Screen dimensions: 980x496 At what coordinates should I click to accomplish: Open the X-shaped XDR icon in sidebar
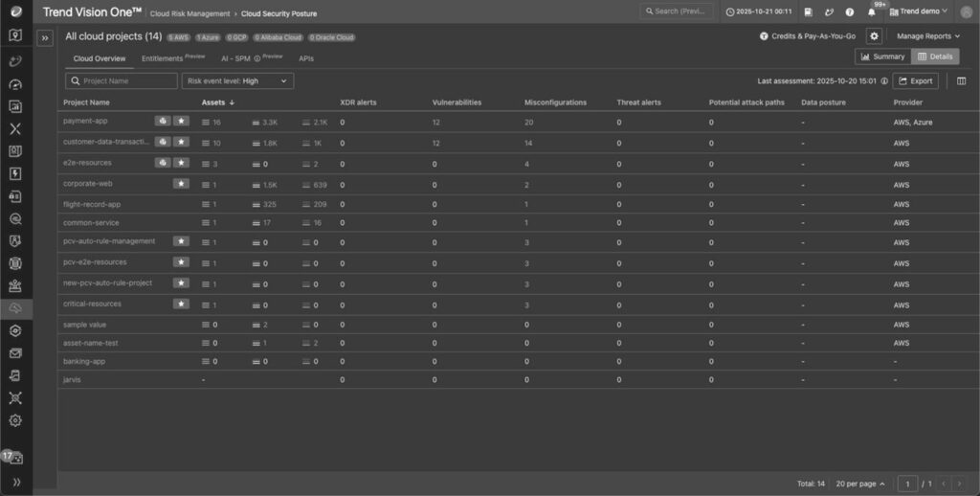click(x=15, y=129)
